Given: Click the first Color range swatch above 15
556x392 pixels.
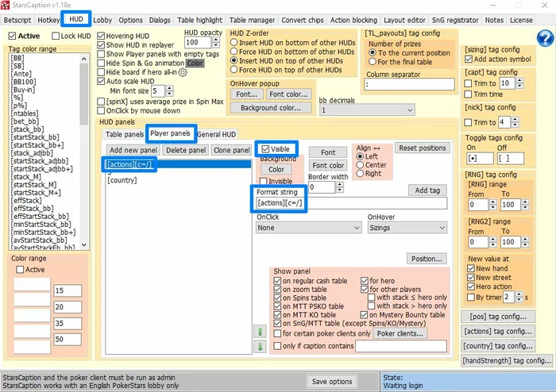Looking at the screenshot, I should pyautogui.click(x=33, y=284).
